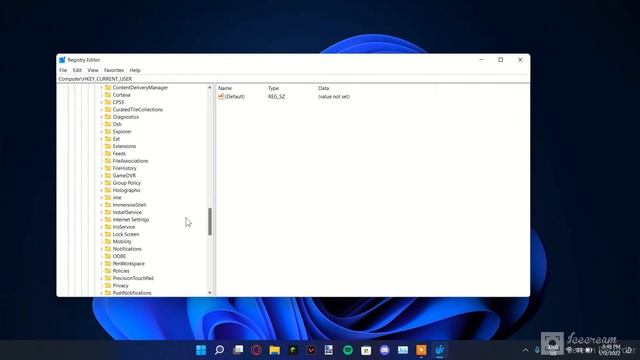Screen dimensions: 640x360
Task: Click the REG_SZ type cell
Action: click(x=276, y=97)
